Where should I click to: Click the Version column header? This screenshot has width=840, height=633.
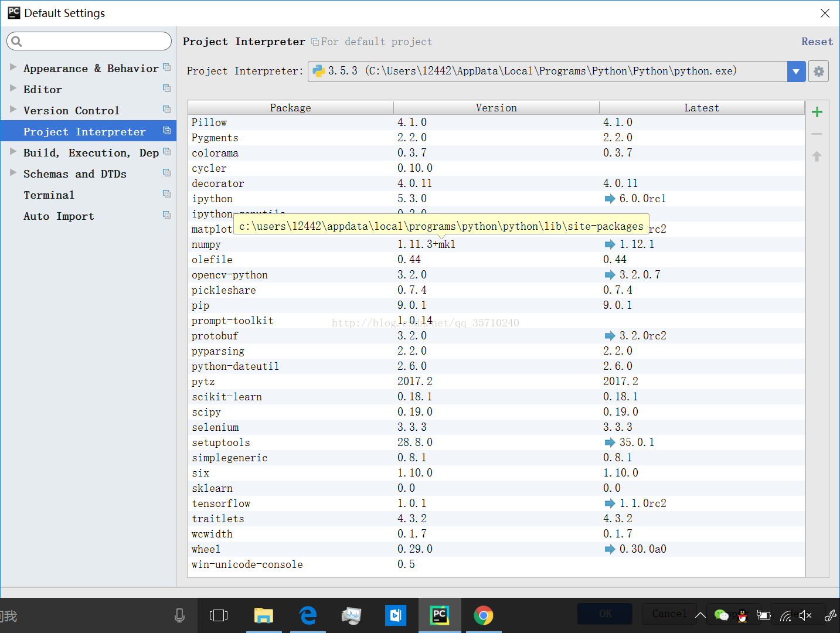click(496, 108)
